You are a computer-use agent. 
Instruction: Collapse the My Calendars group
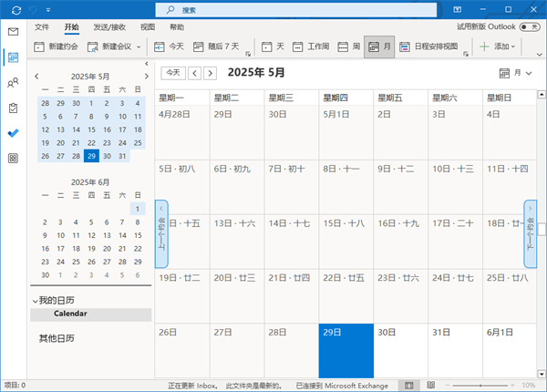35,301
